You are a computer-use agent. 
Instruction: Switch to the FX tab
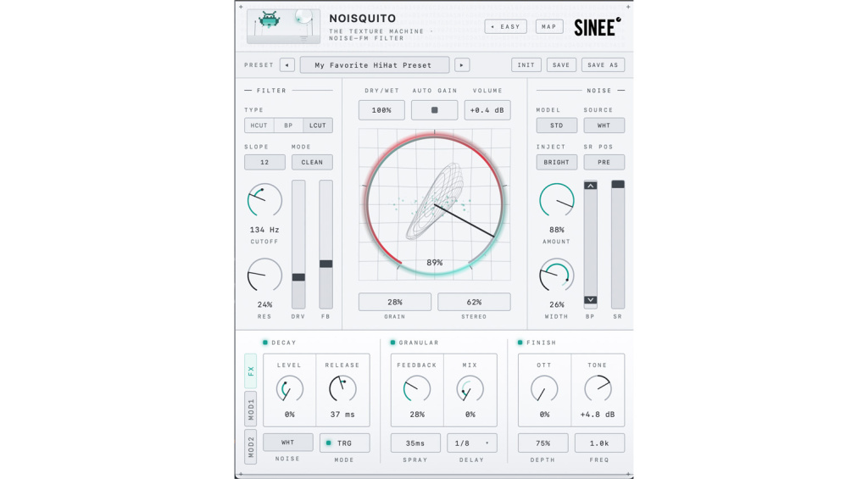[x=251, y=370]
